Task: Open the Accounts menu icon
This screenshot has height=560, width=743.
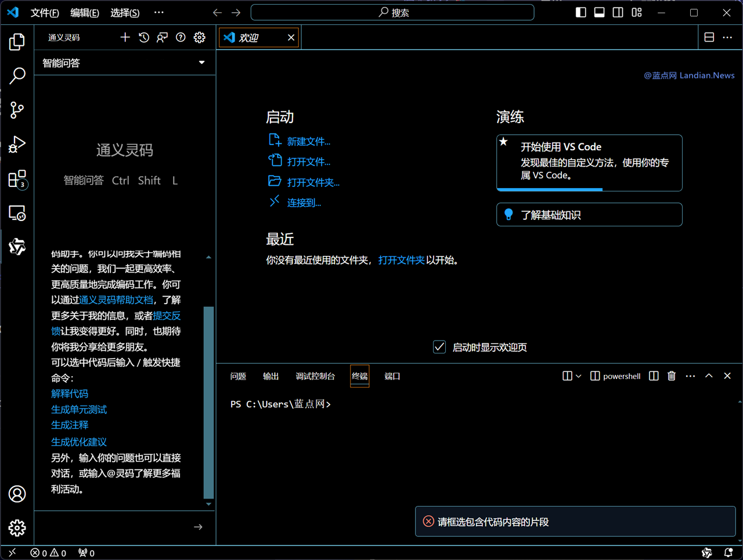Action: [x=17, y=494]
